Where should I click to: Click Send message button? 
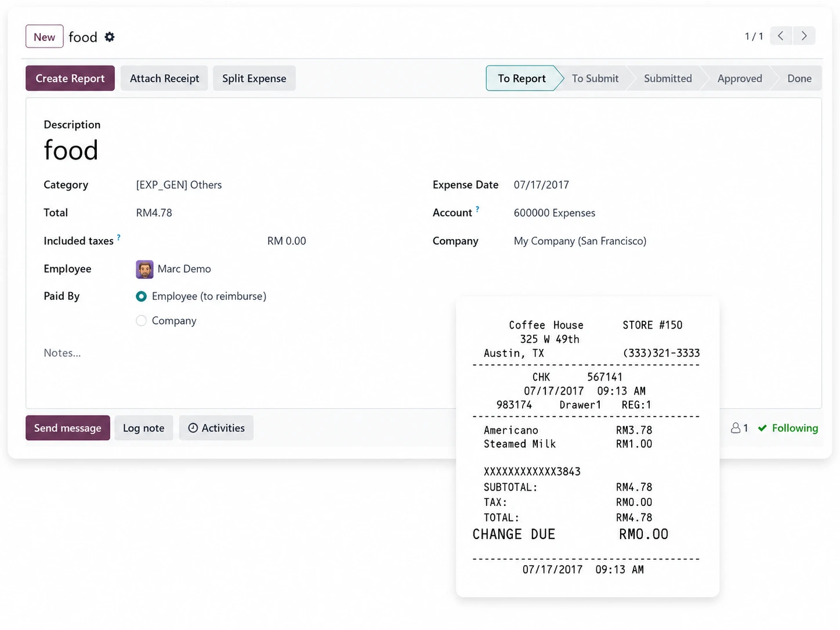(68, 428)
